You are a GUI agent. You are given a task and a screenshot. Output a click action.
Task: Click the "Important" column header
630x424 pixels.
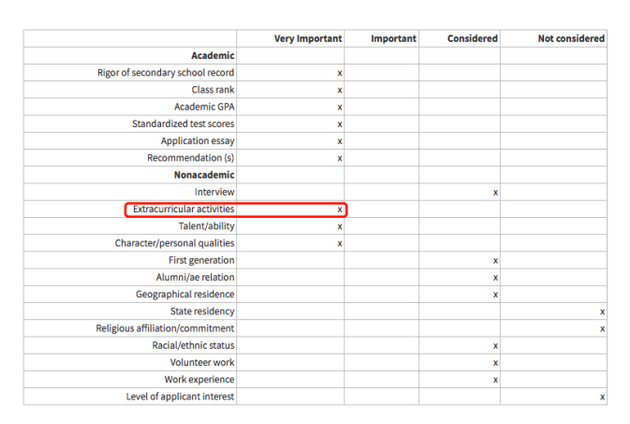click(393, 39)
